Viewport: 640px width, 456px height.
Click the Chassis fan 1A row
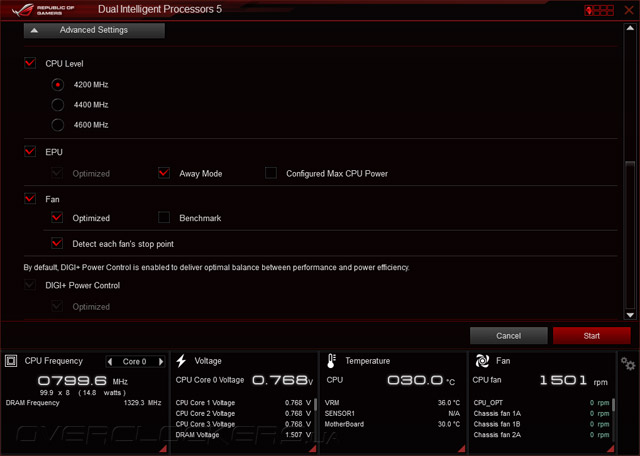[541, 414]
